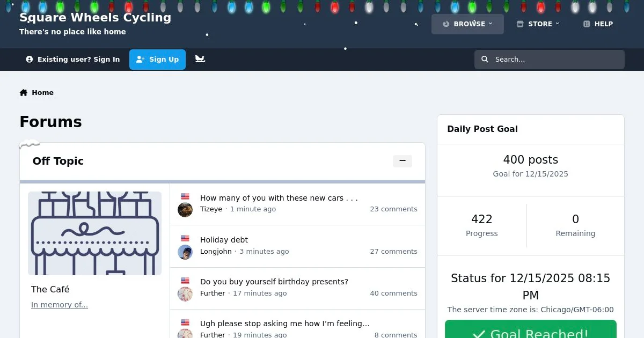Click the US flag above Holiday debt avatar
Image resolution: width=644 pixels, height=338 pixels.
(x=185, y=238)
